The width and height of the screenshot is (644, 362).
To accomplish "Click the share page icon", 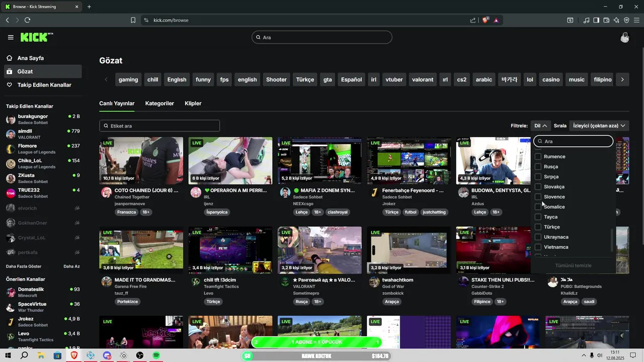I will [473, 20].
